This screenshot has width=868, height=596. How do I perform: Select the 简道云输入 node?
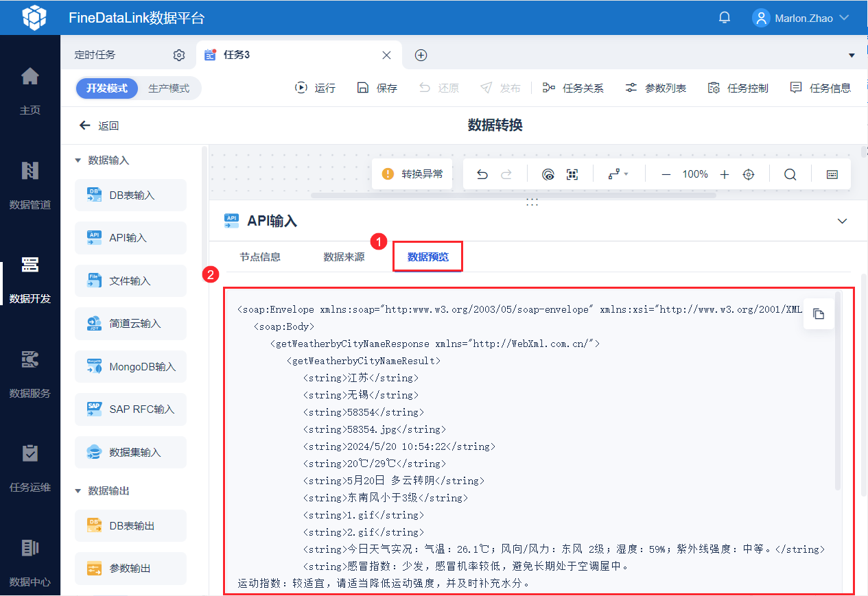pyautogui.click(x=130, y=323)
